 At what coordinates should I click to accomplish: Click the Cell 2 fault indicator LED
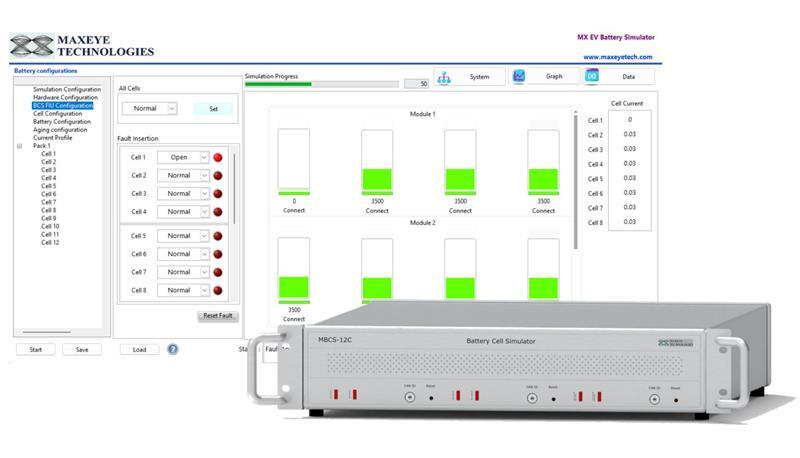tap(218, 176)
